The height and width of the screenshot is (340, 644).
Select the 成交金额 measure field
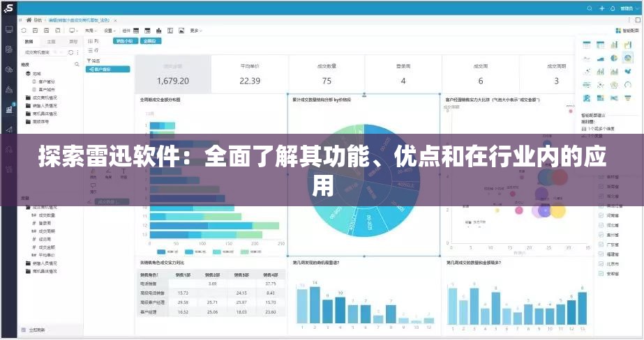click(45, 247)
